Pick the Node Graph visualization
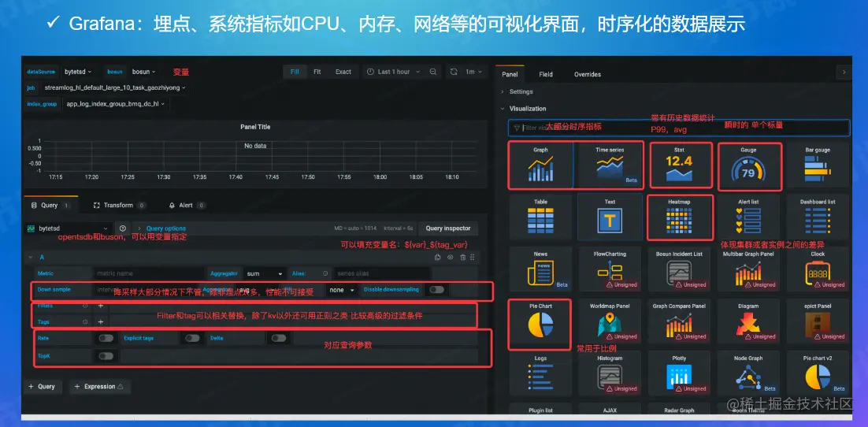The image size is (868, 427). coord(748,373)
